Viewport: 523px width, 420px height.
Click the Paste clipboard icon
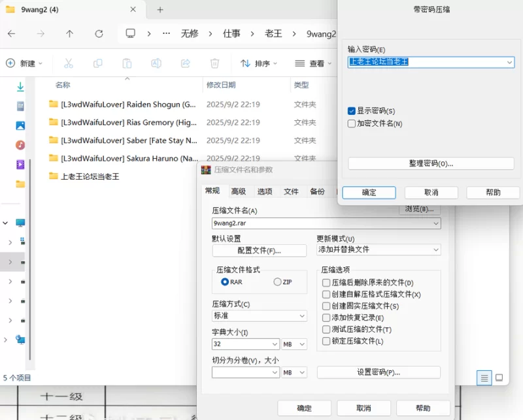tap(127, 63)
